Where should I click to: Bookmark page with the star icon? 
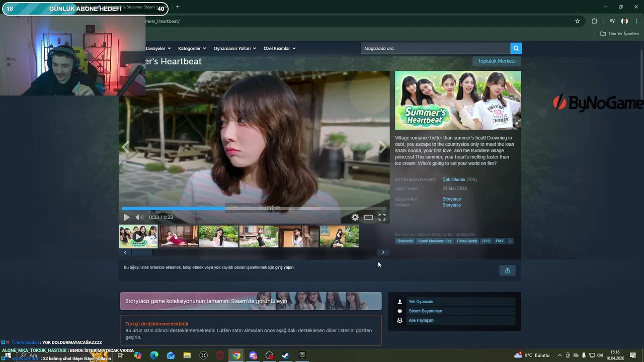pos(578,21)
